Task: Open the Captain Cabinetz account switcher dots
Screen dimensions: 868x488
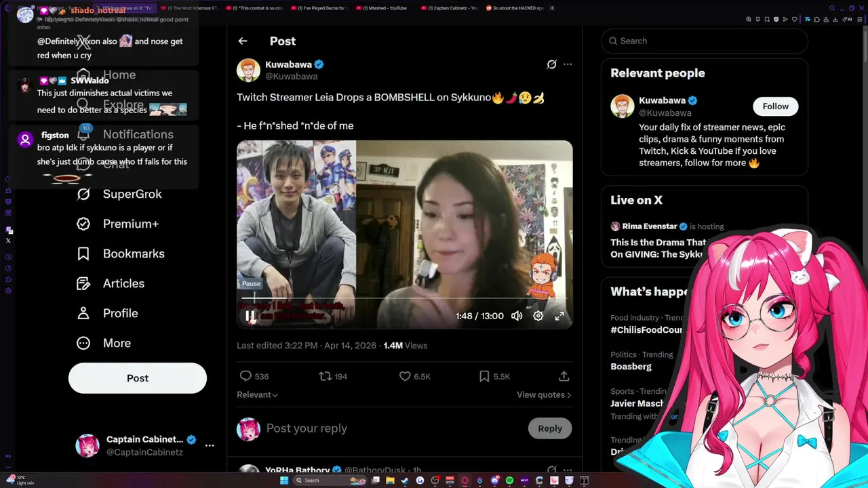Action: 210,445
